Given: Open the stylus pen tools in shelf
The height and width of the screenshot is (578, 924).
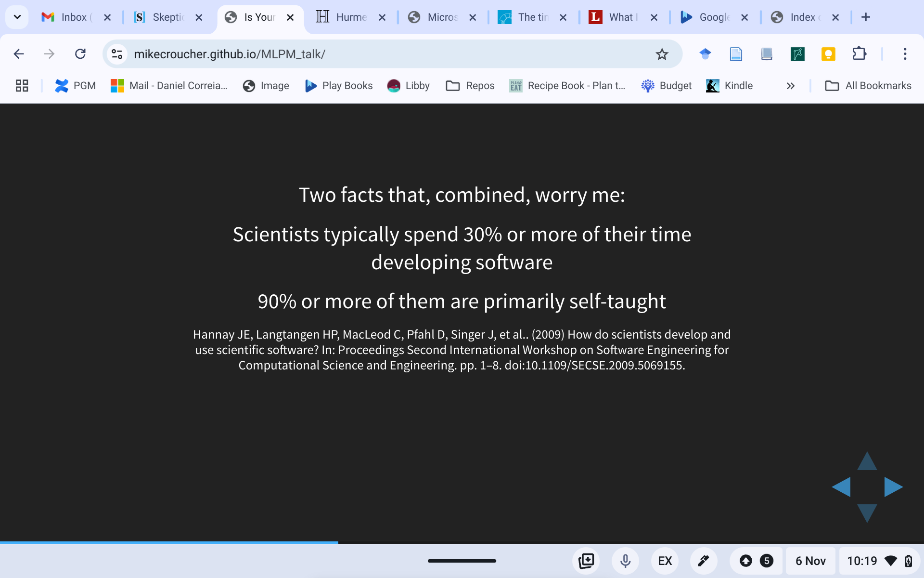Looking at the screenshot, I should (x=704, y=561).
